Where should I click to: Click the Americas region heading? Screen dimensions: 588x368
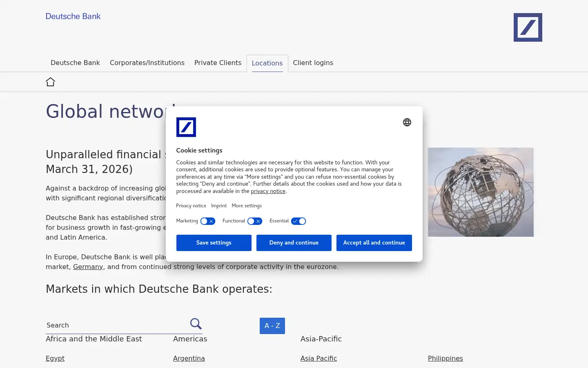tap(190, 339)
